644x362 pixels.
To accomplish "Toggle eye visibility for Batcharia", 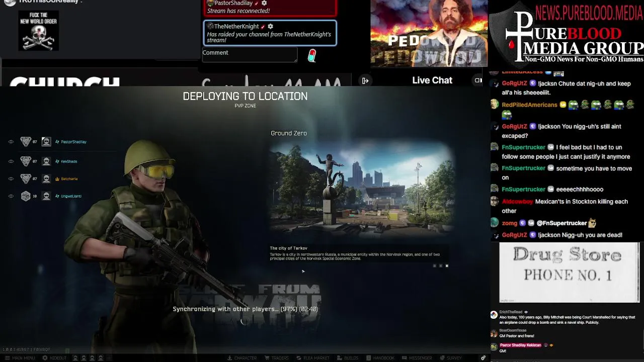I will point(11,178).
